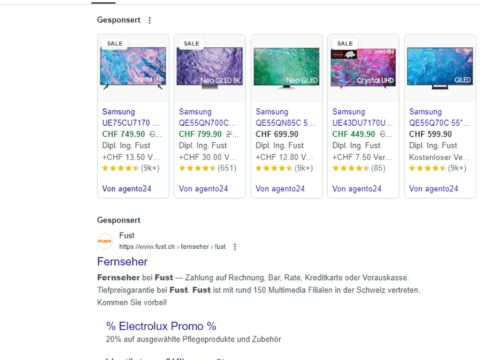Click the Fust logo favicon

point(105,241)
